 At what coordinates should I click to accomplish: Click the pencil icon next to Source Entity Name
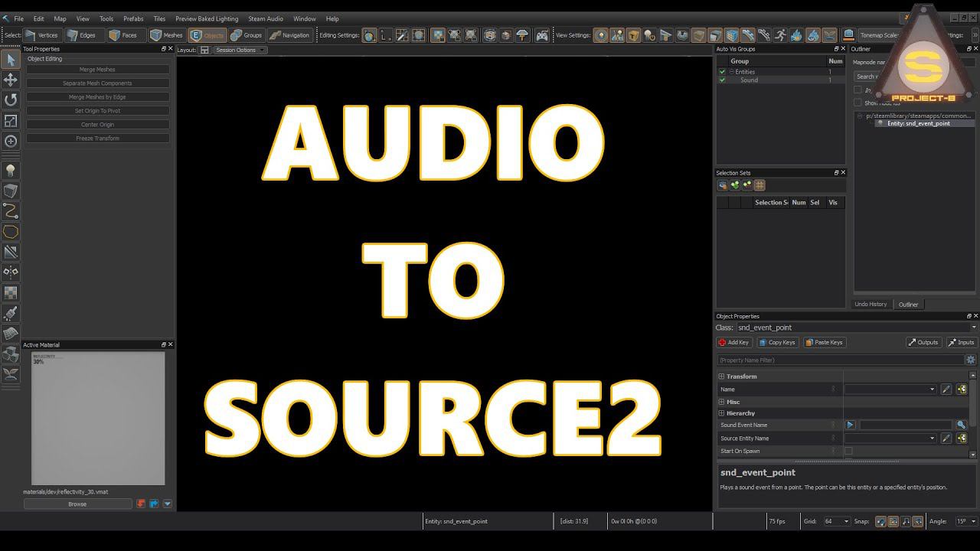[946, 439]
